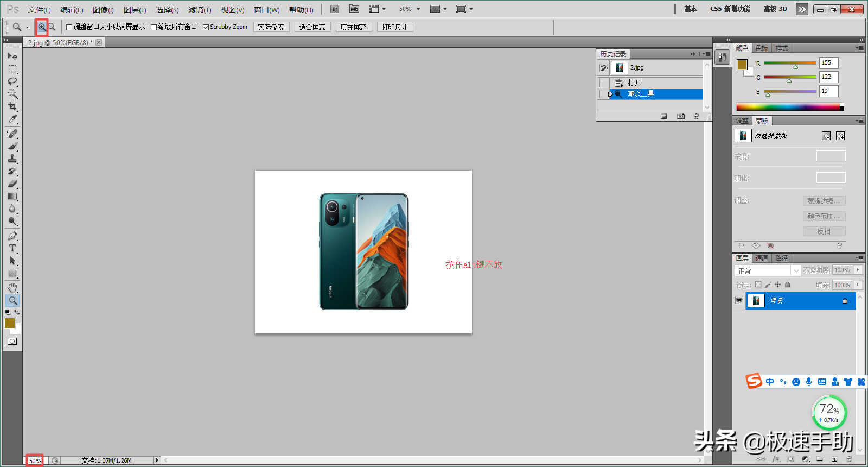The height and width of the screenshot is (467, 868).
Task: Click the 适合屏幕 button
Action: pos(312,27)
